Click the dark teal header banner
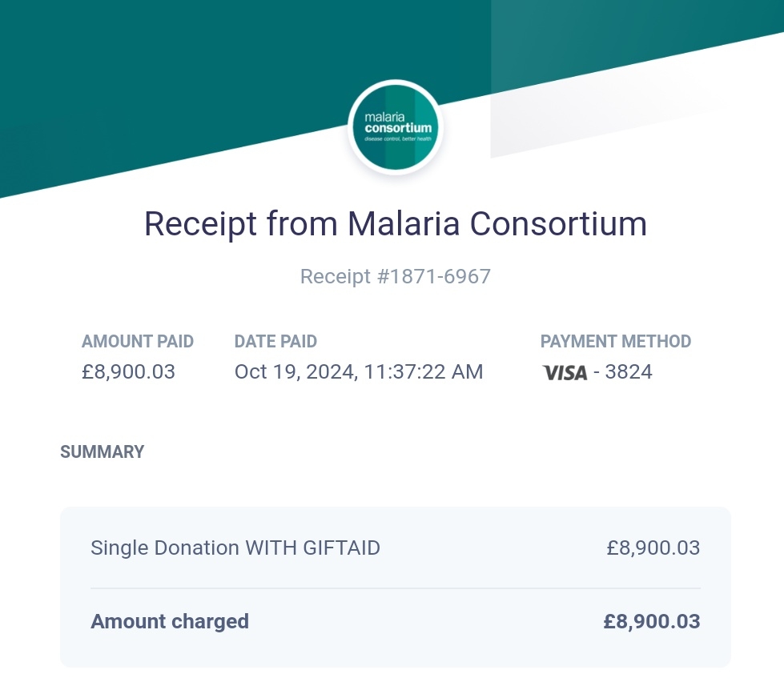 pos(200,64)
